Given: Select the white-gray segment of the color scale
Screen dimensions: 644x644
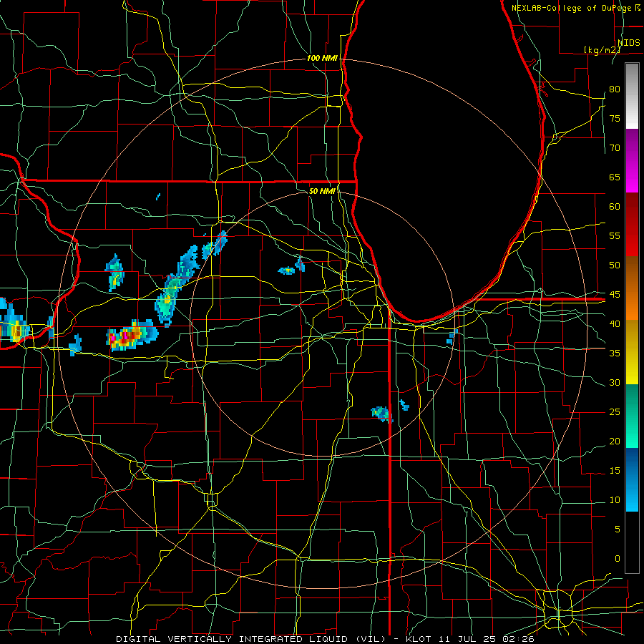Looking at the screenshot, I should pos(632,96).
